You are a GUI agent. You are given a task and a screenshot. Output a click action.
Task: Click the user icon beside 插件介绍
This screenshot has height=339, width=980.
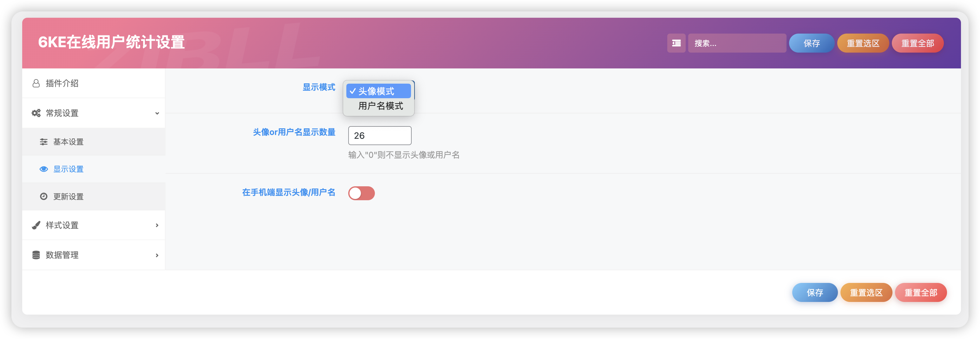pos(36,83)
